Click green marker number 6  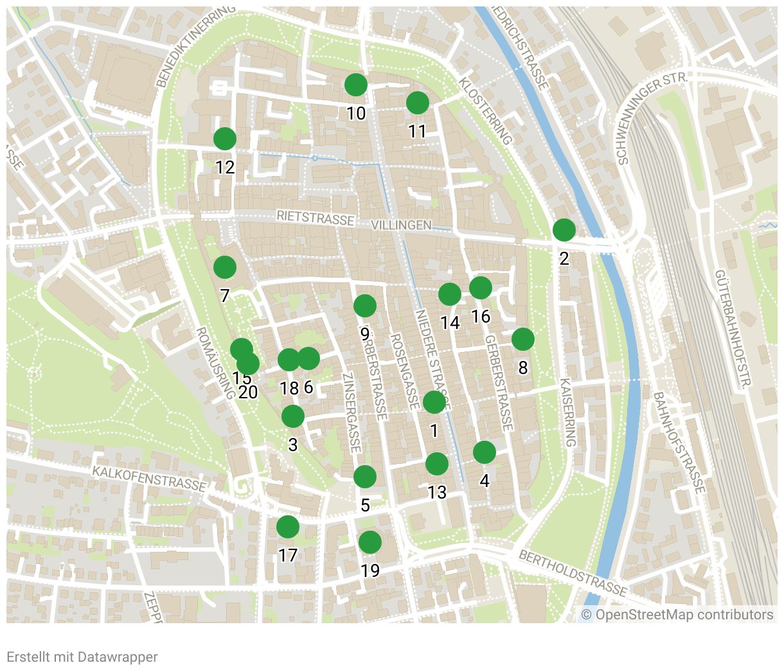point(309,358)
